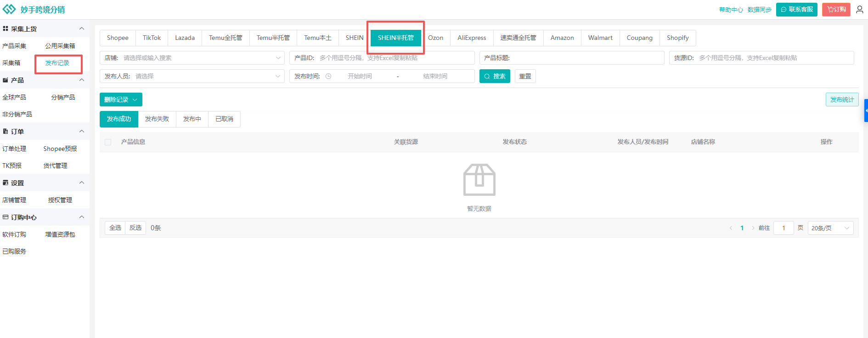Click the page number jump input
The width and height of the screenshot is (868, 338).
pos(783,228)
